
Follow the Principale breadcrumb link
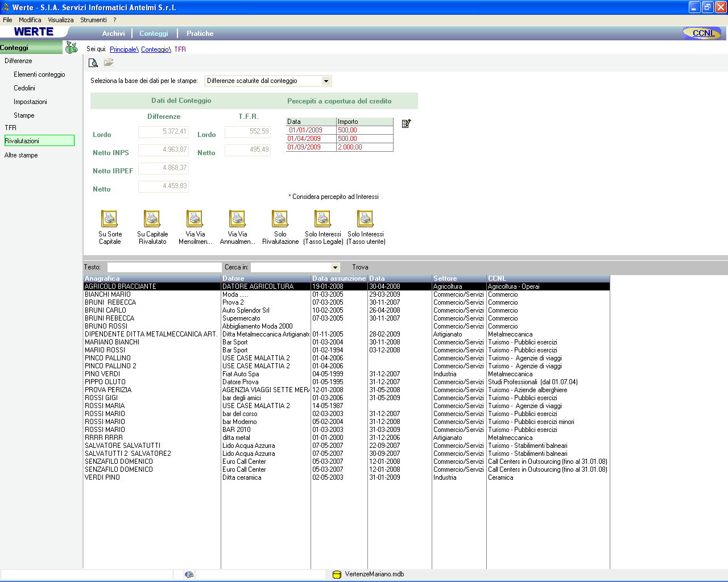point(124,49)
